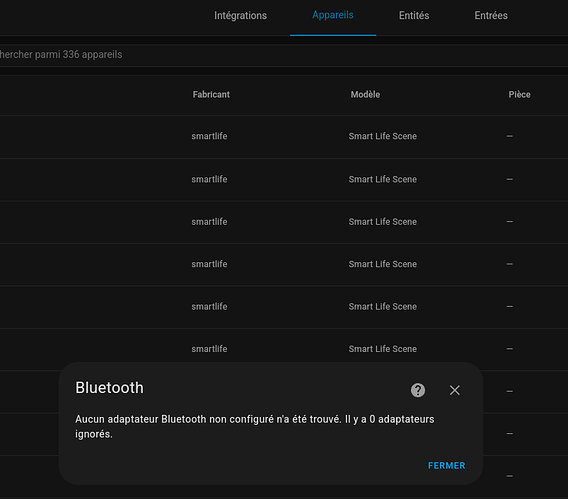Sort by the Fabricant column header
This screenshot has width=568, height=499.
211,95
